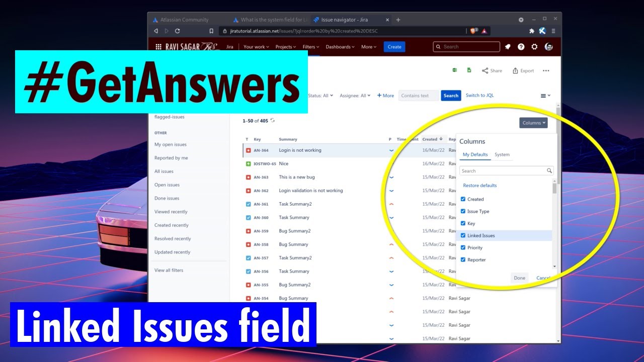
Task: Click the Switch to JQL link
Action: pos(479,95)
